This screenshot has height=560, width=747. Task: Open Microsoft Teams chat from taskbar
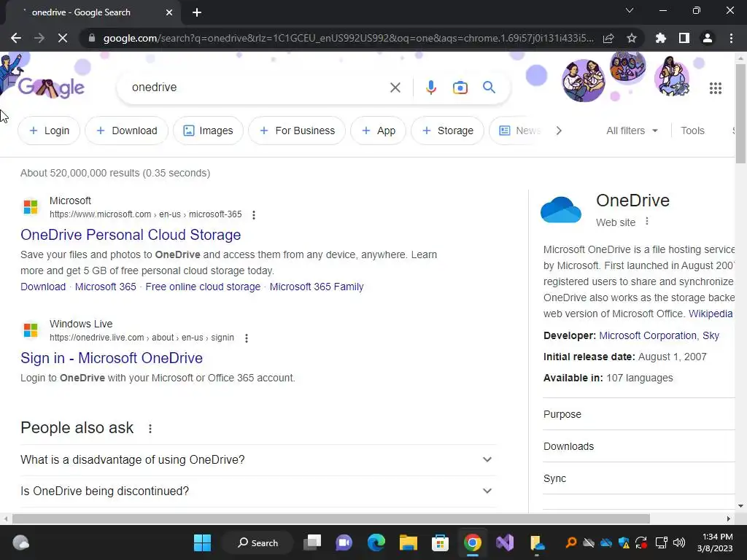point(344,542)
